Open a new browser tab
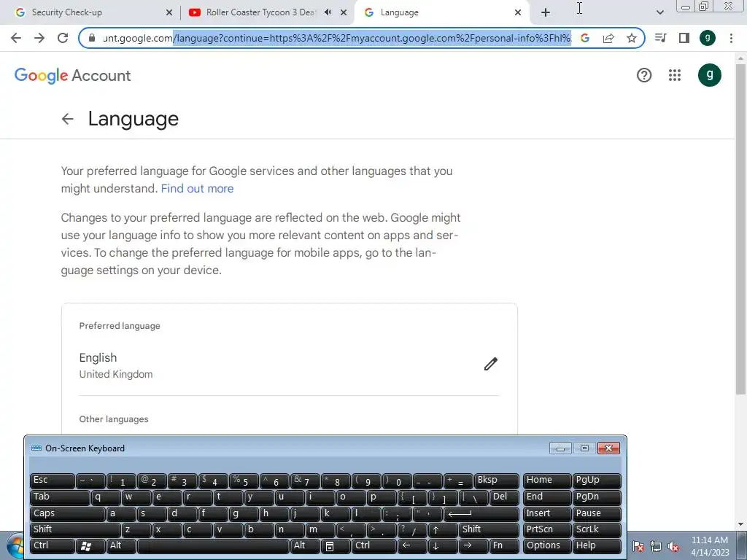 [x=546, y=12]
